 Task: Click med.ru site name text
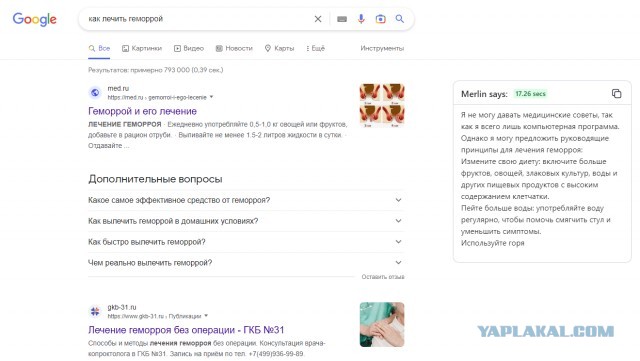(x=118, y=88)
